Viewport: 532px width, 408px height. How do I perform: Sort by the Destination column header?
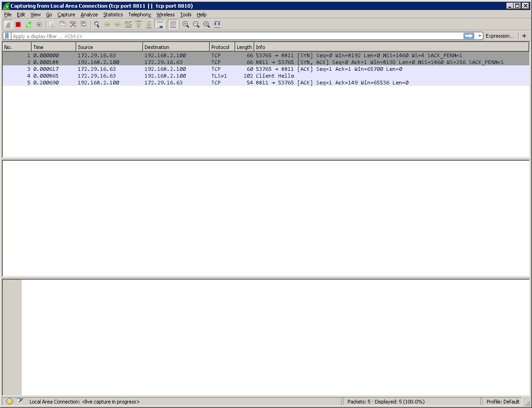click(x=176, y=47)
